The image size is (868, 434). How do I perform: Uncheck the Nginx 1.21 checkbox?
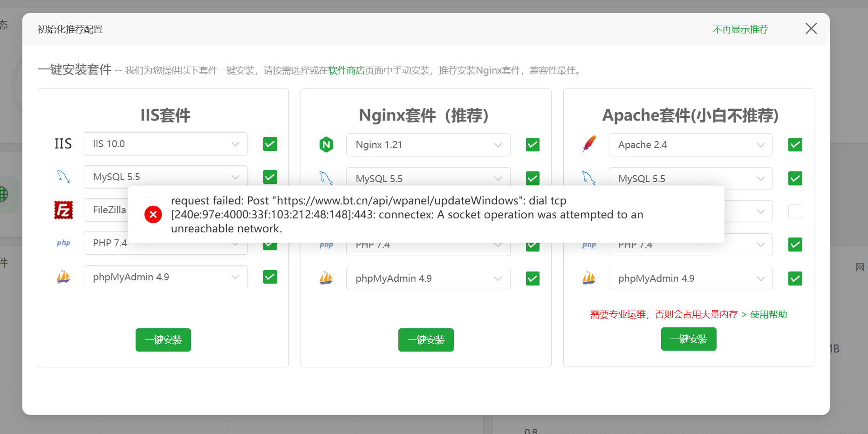coord(533,145)
